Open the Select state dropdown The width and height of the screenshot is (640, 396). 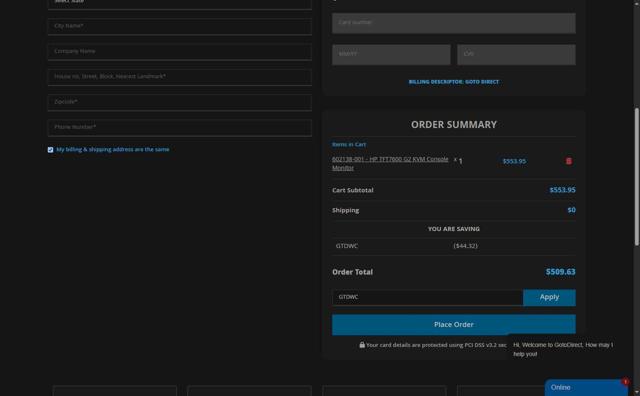point(180,3)
